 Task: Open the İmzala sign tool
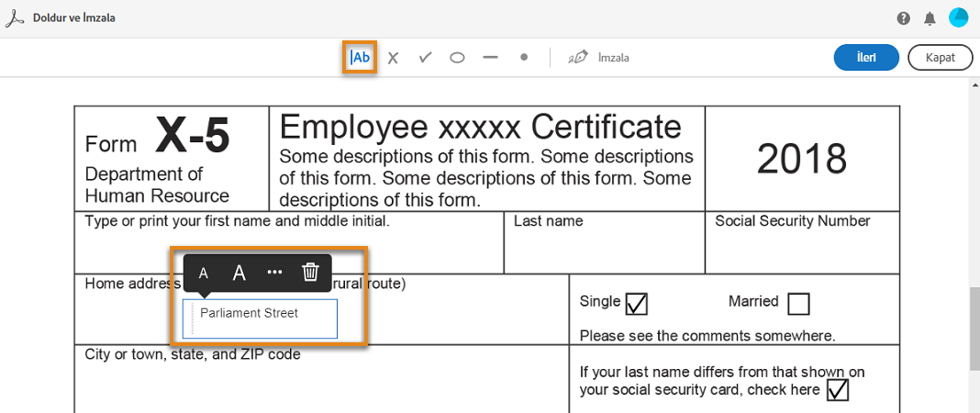[x=598, y=58]
